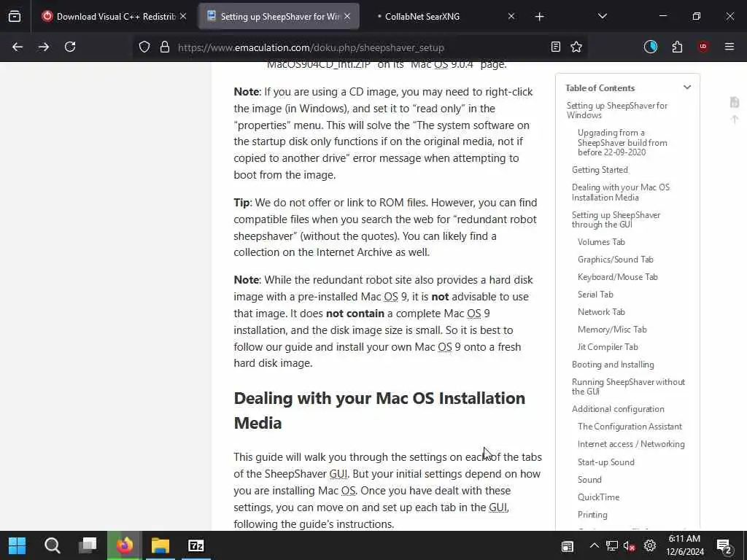Screen dimensions: 747x560
Task: Open File Explorer from taskbar
Action: [x=160, y=545]
